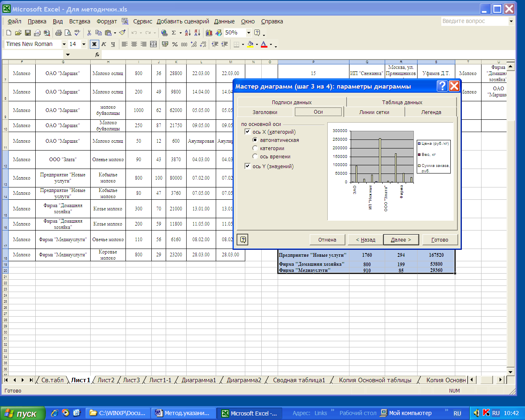Click the AutoSum sigma icon
Image resolution: width=525 pixels, height=420 pixels.
click(174, 33)
